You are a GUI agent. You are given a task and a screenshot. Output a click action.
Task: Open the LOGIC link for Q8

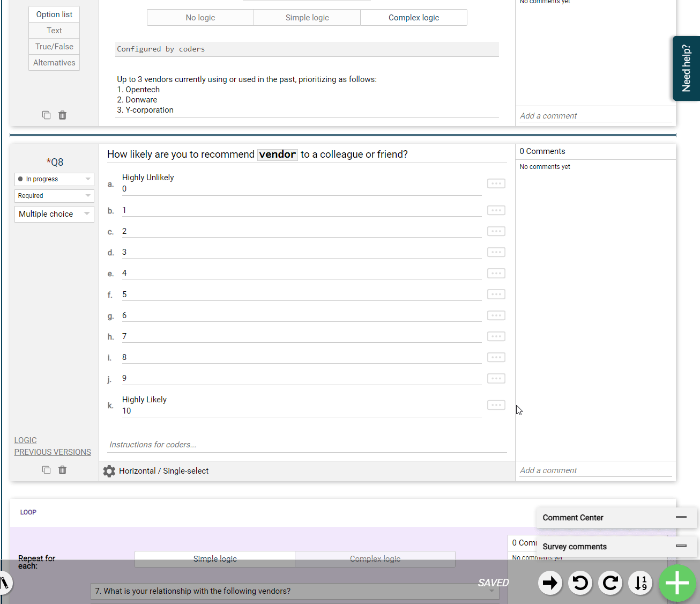click(25, 440)
